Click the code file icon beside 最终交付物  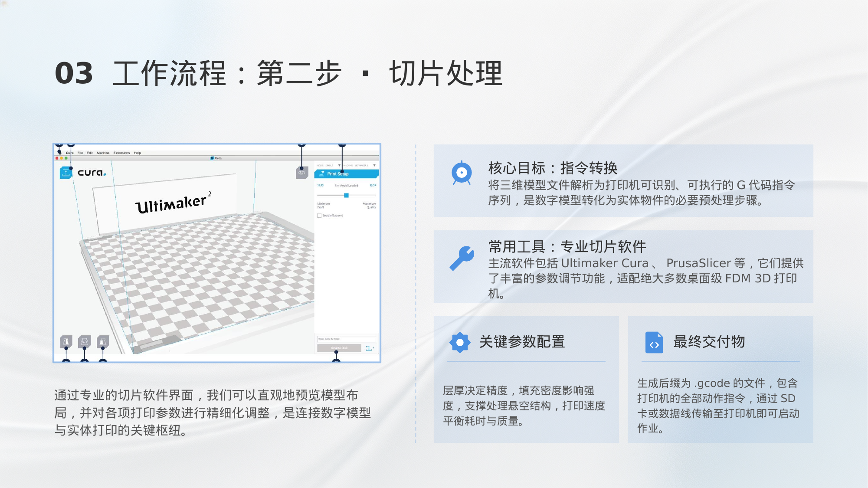654,343
